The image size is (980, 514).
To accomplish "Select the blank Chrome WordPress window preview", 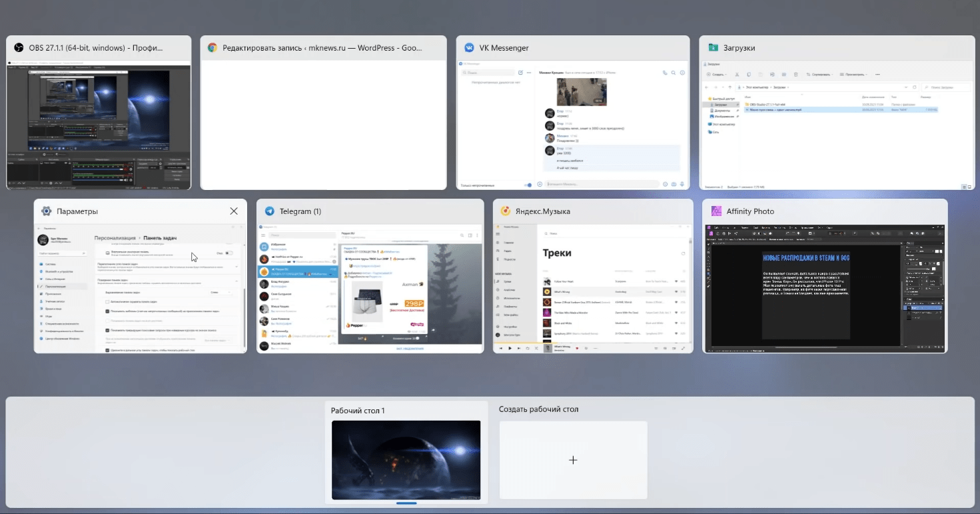I will click(323, 125).
